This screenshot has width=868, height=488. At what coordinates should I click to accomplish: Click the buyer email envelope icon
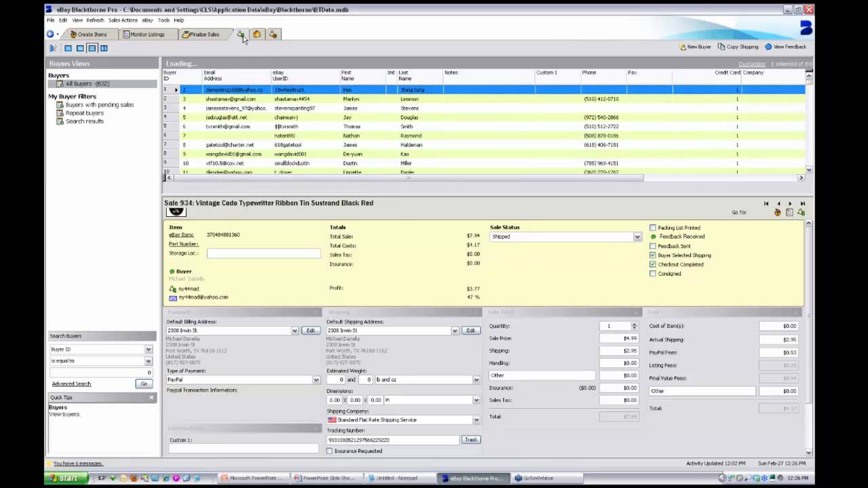tap(173, 298)
